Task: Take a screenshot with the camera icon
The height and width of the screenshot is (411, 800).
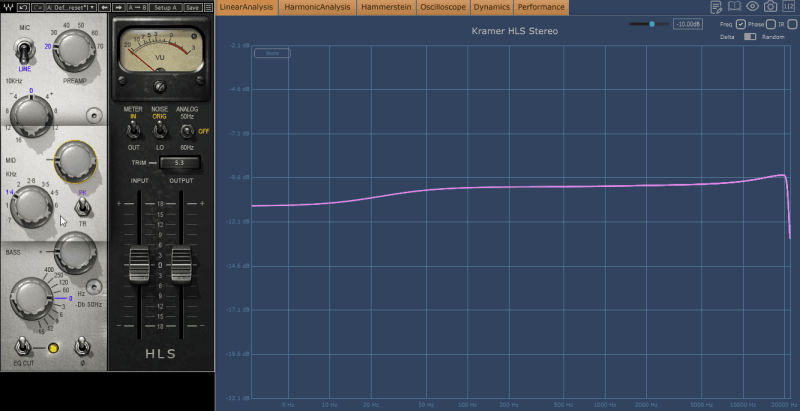Action: point(770,7)
